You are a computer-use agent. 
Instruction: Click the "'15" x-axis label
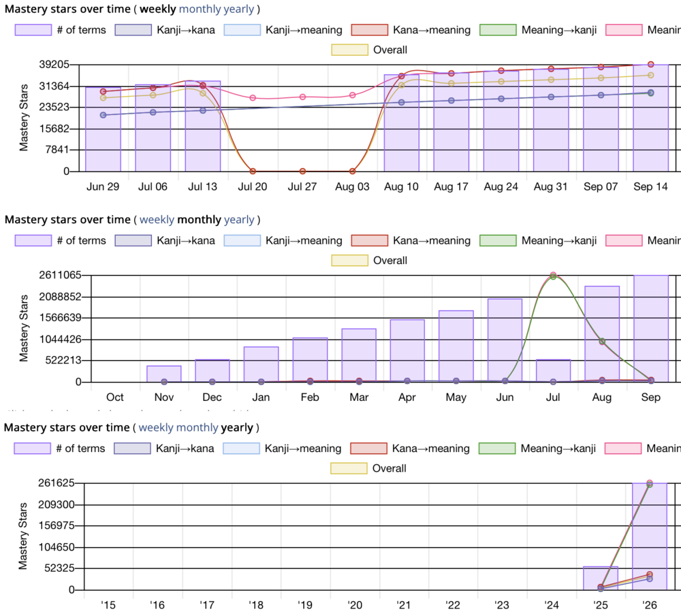[x=108, y=605]
